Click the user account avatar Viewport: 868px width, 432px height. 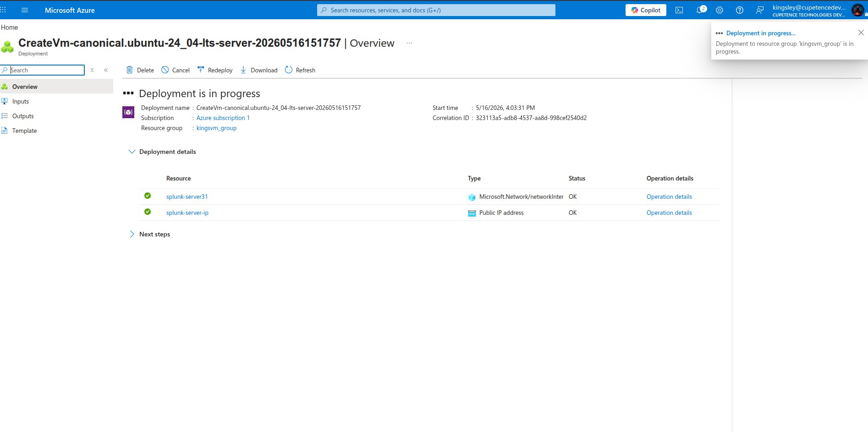click(857, 10)
